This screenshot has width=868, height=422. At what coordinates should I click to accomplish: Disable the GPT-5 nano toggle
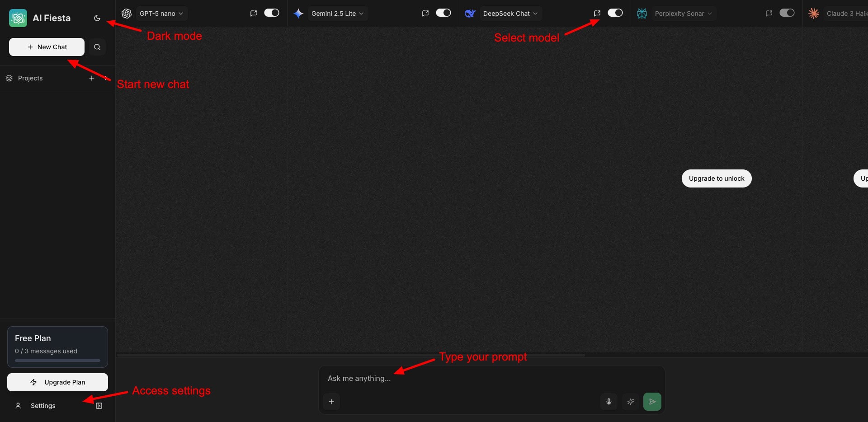[x=272, y=13]
